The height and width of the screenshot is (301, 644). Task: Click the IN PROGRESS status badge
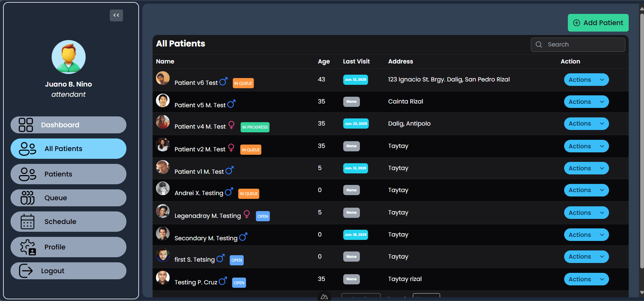tap(255, 127)
